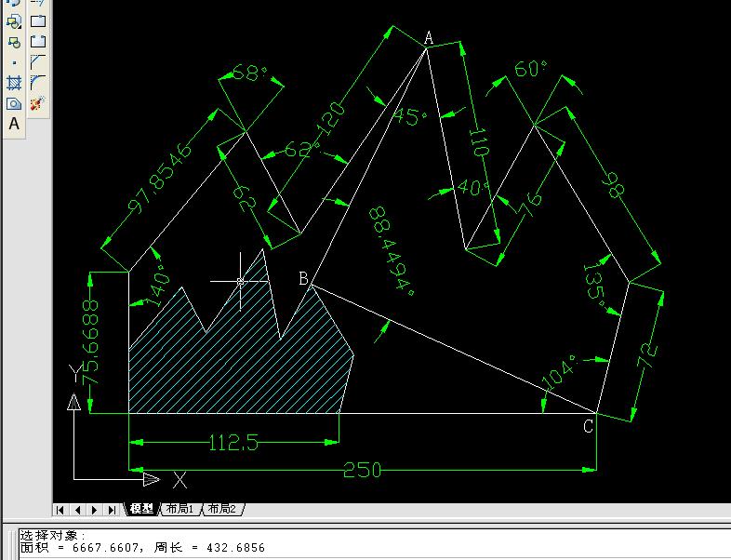This screenshot has height=560, width=731.
Task: Select the 104° angle dimension
Action: click(x=561, y=371)
